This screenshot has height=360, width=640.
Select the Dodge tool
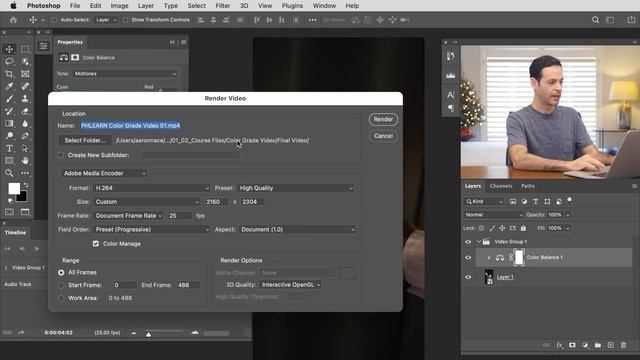9,136
